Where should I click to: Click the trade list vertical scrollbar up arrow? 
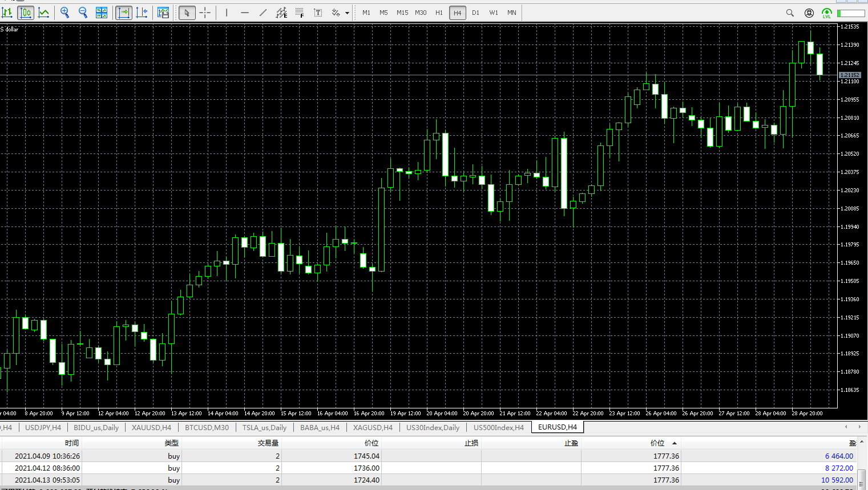point(862,442)
